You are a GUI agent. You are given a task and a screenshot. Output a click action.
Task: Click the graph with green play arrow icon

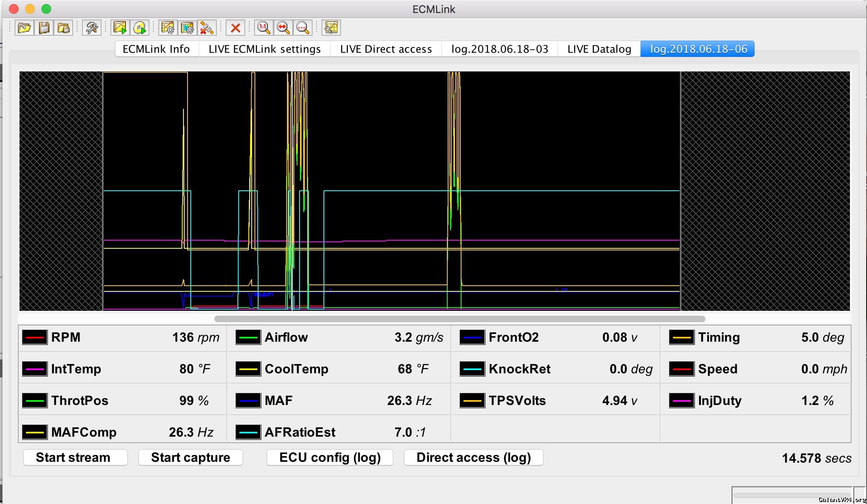120,28
